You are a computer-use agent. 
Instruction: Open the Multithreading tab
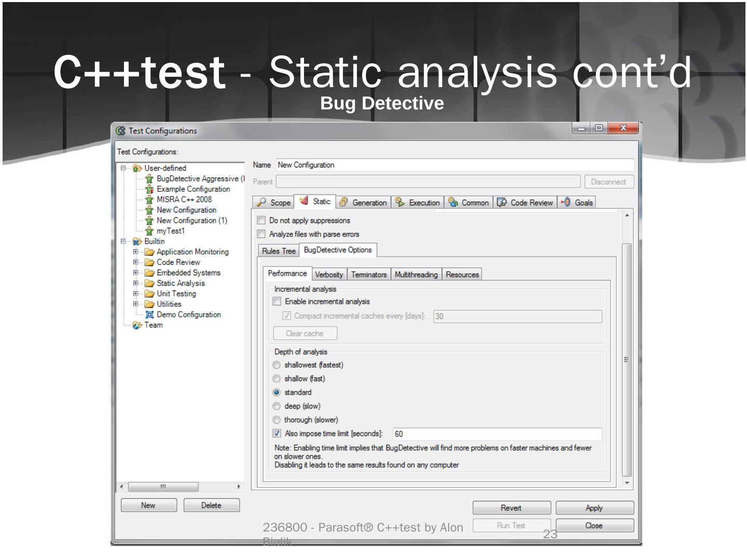416,274
